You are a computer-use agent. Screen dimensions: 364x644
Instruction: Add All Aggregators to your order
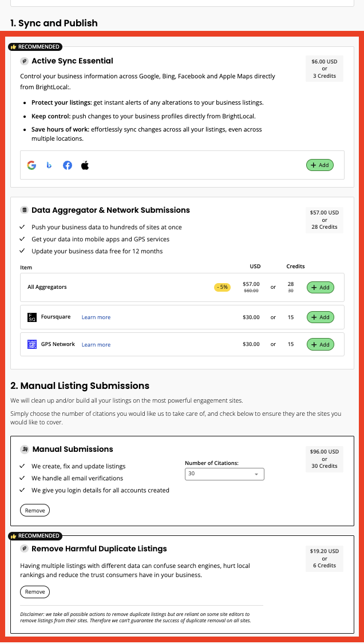(321, 287)
